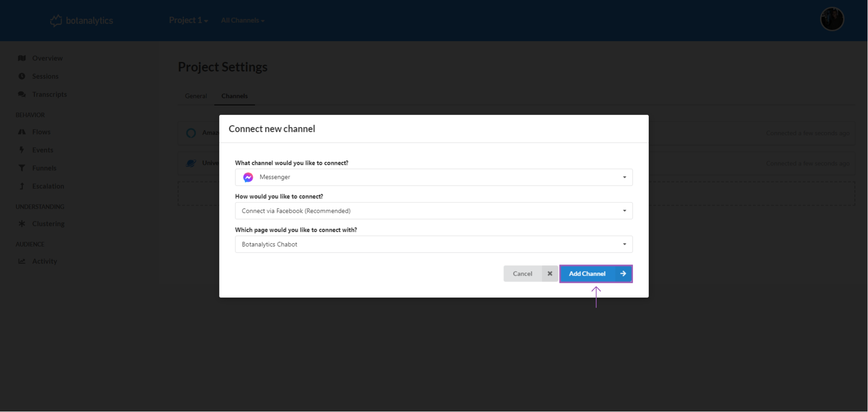The width and height of the screenshot is (868, 412).
Task: Open Events under Behavior
Action: 43,150
